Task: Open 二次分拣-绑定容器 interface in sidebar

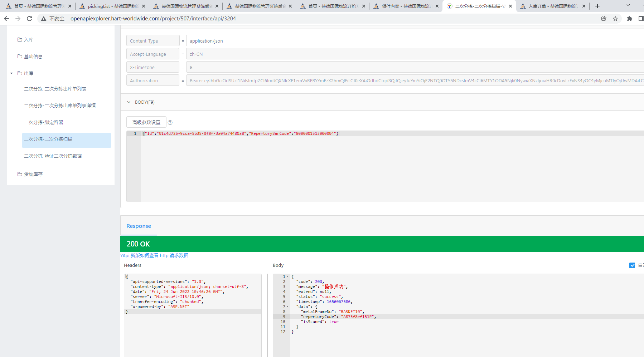Action: (x=44, y=122)
